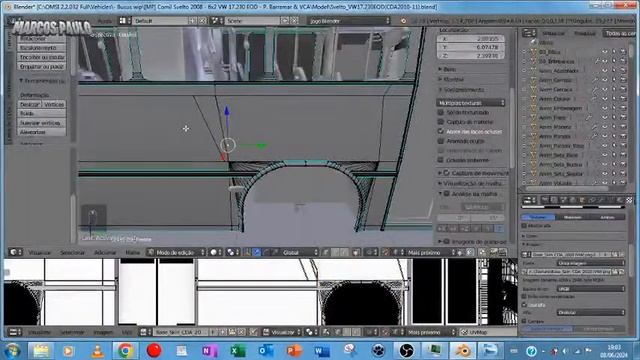Toggle visibility eye of Anim_Embreagem row
Image resolution: width=640 pixels, height=360 pixels.
point(604,108)
